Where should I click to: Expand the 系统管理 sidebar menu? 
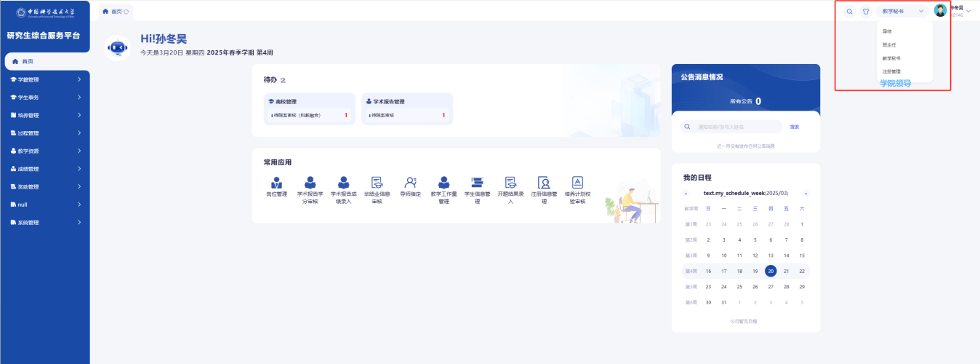point(45,223)
